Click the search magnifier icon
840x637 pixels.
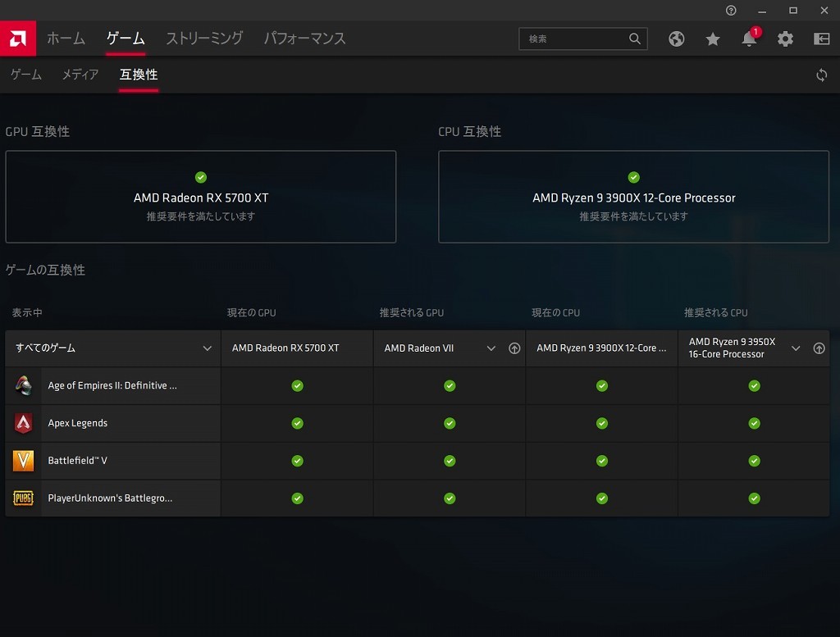(x=634, y=39)
